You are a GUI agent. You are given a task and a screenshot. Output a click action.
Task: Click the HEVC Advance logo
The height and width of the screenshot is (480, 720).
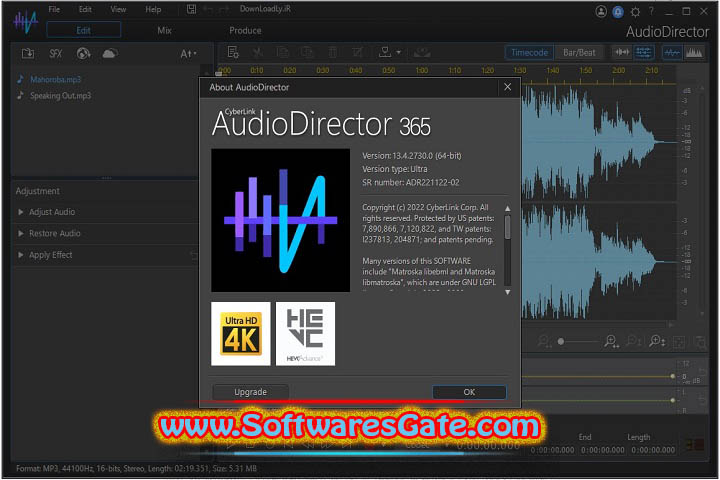coord(305,334)
